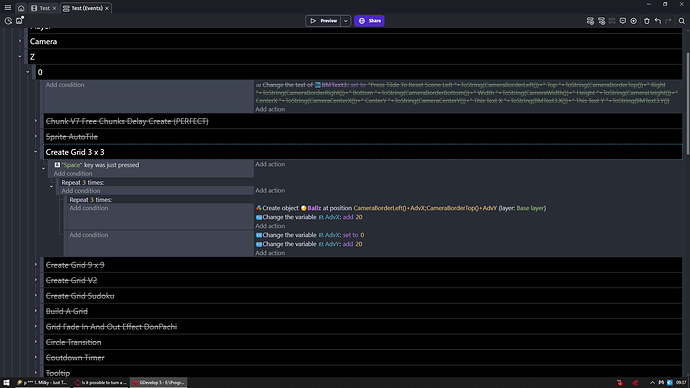690x388 pixels.
Task: Switch to GDevelop 5 taskbar button
Action: click(159, 383)
